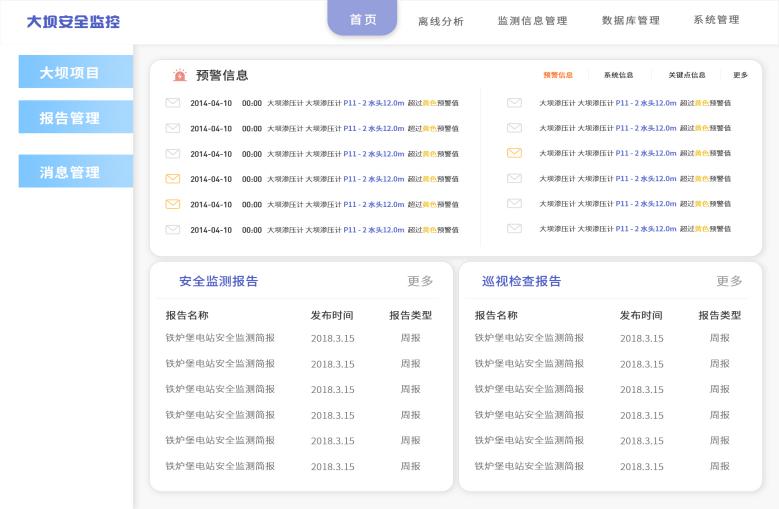The width and height of the screenshot is (779, 509).
Task: Click 更多 in the 巡视检查报告 panel
Action: pos(729,281)
